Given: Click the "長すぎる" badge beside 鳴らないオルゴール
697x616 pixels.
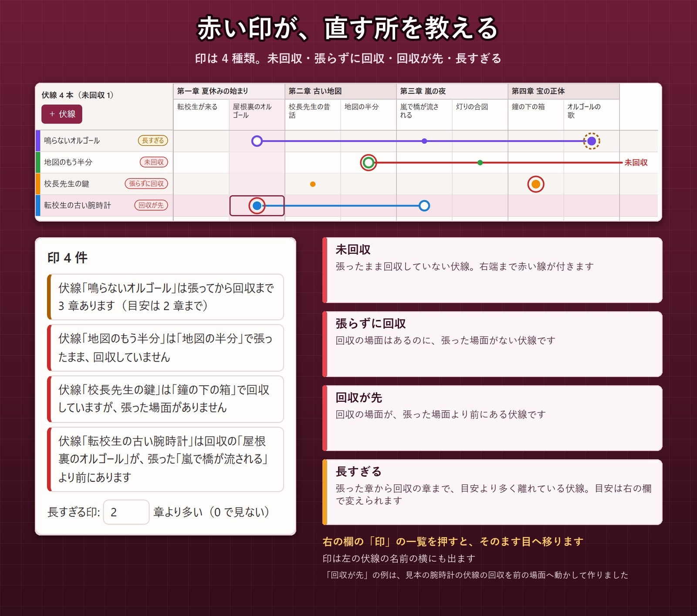Looking at the screenshot, I should point(153,141).
